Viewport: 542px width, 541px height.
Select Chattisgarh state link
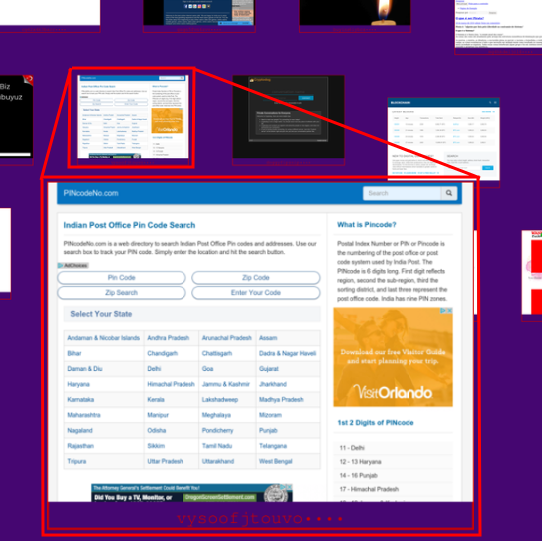[x=217, y=353]
